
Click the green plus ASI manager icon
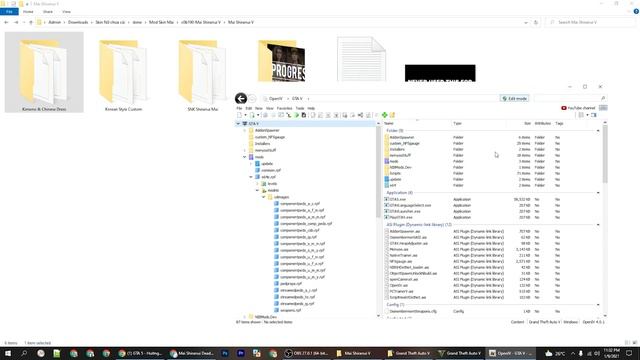point(384,115)
